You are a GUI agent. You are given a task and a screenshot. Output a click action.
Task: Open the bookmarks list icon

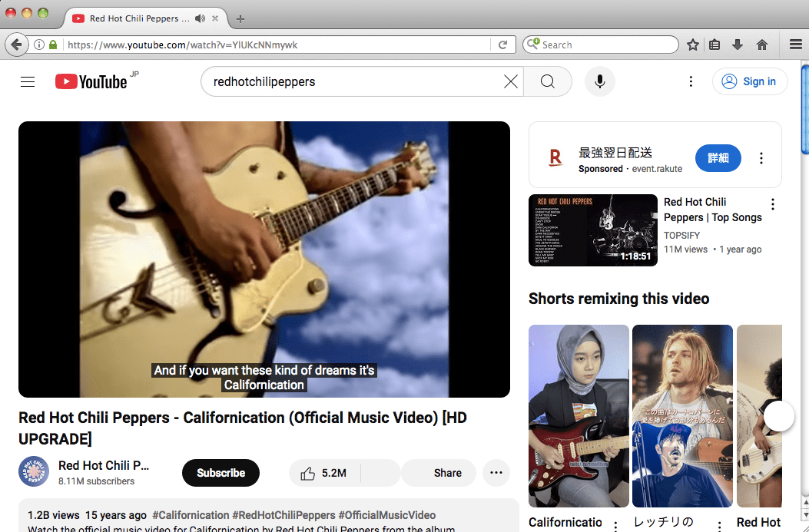click(715, 45)
